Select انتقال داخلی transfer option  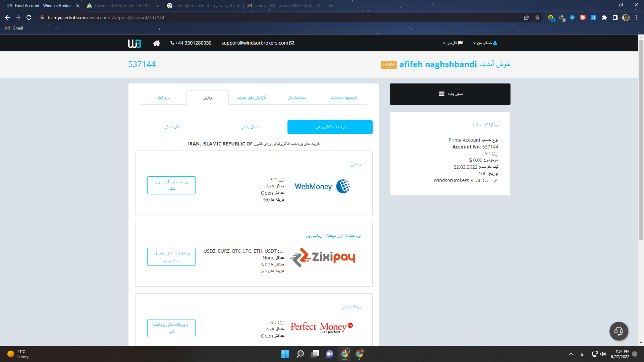point(173,127)
